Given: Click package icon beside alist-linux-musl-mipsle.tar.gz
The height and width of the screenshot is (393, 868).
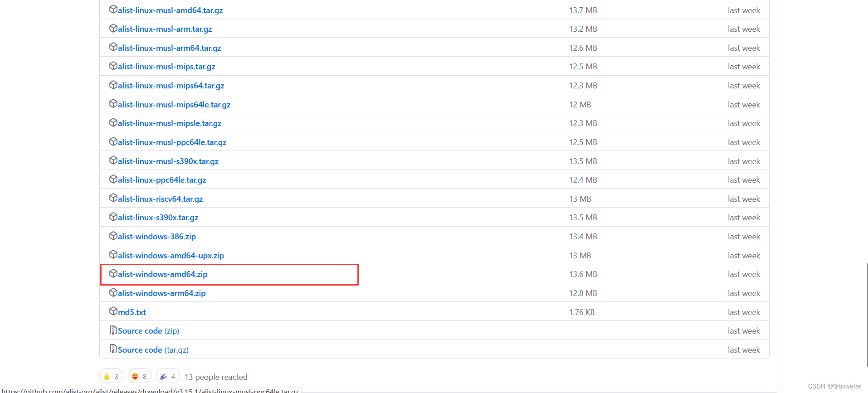Looking at the screenshot, I should [x=113, y=122].
